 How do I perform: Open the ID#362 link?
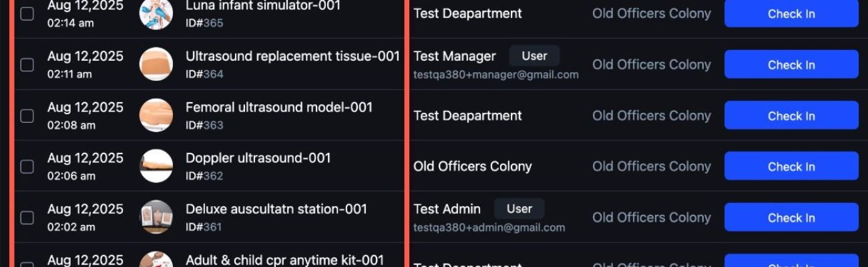click(x=204, y=176)
